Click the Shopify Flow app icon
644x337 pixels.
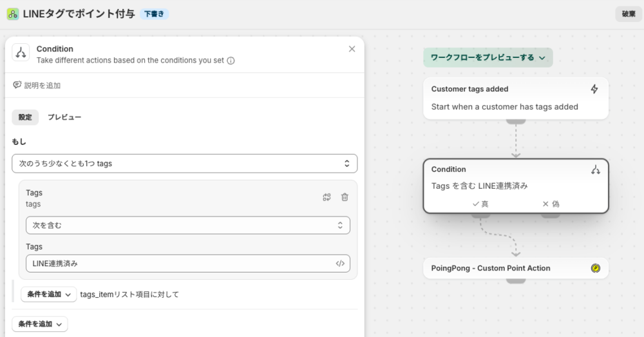click(12, 14)
